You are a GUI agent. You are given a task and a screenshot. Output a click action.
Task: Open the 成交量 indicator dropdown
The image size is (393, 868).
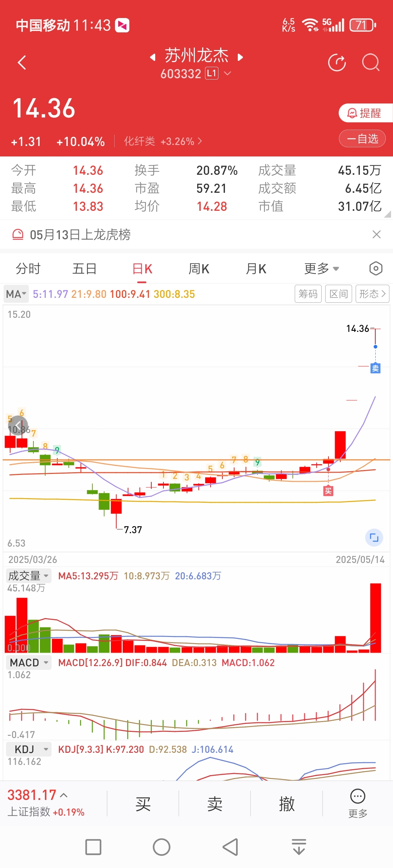pyautogui.click(x=28, y=575)
